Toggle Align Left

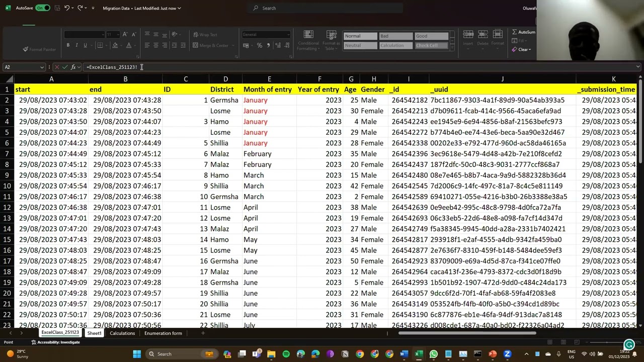[147, 45]
